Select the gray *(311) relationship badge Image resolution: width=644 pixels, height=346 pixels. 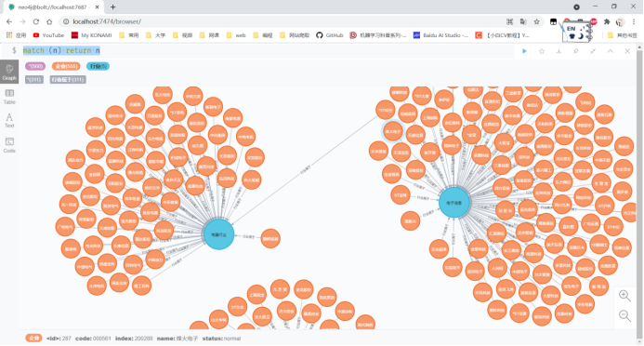(x=34, y=79)
